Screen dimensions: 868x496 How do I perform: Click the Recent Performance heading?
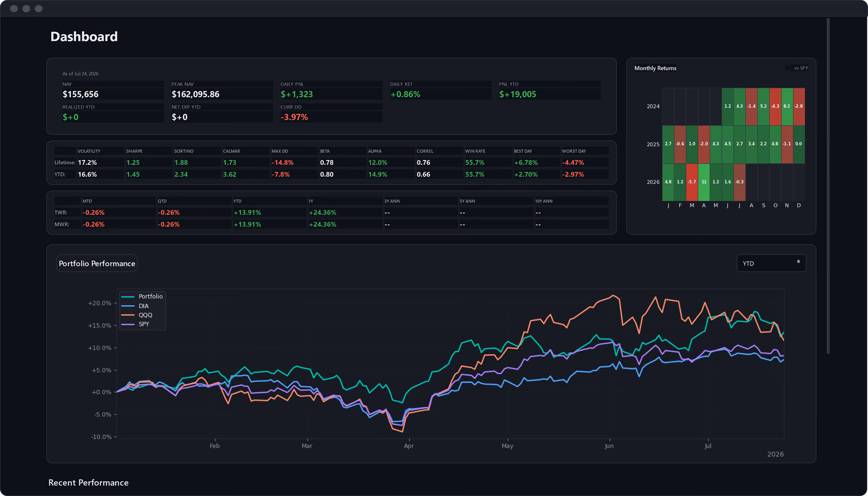tap(88, 483)
